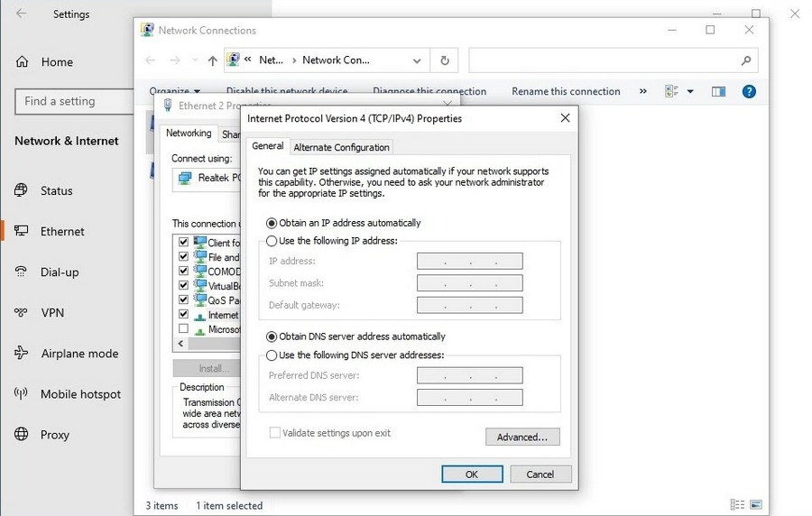
Task: Open Status page in Settings
Action: tap(44, 190)
